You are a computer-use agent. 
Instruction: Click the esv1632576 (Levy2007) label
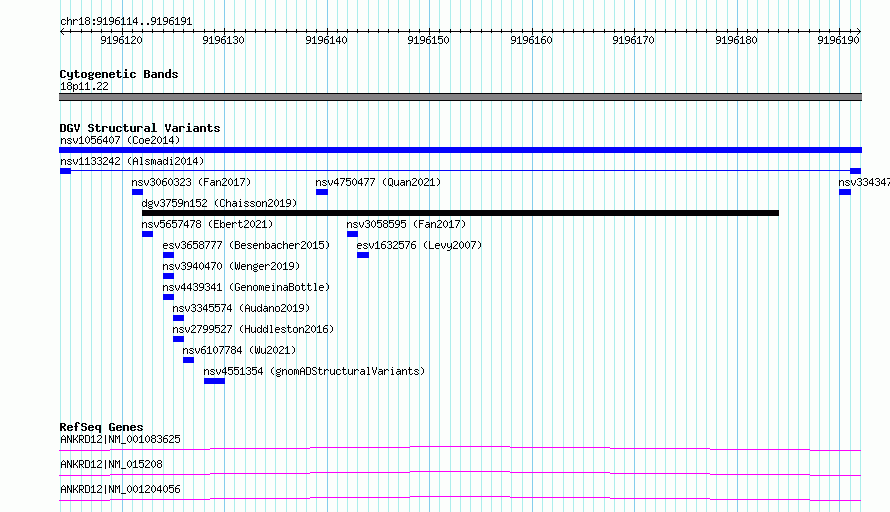pos(419,245)
